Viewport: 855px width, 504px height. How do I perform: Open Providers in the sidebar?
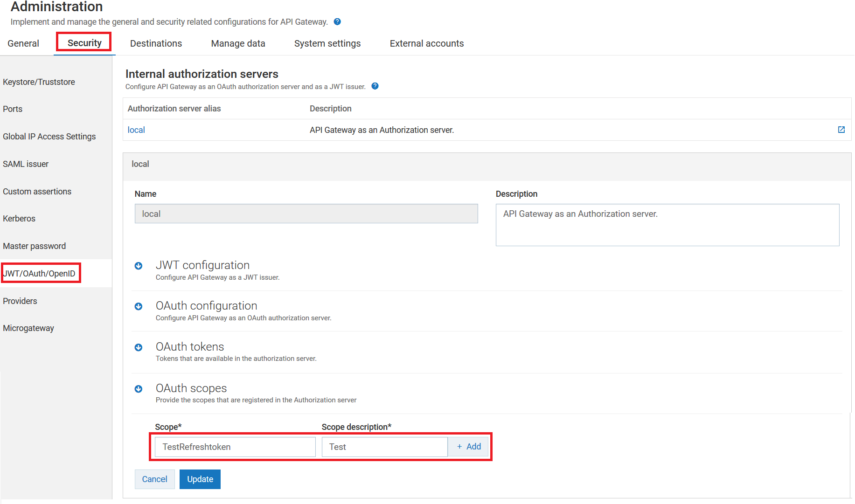(x=20, y=301)
